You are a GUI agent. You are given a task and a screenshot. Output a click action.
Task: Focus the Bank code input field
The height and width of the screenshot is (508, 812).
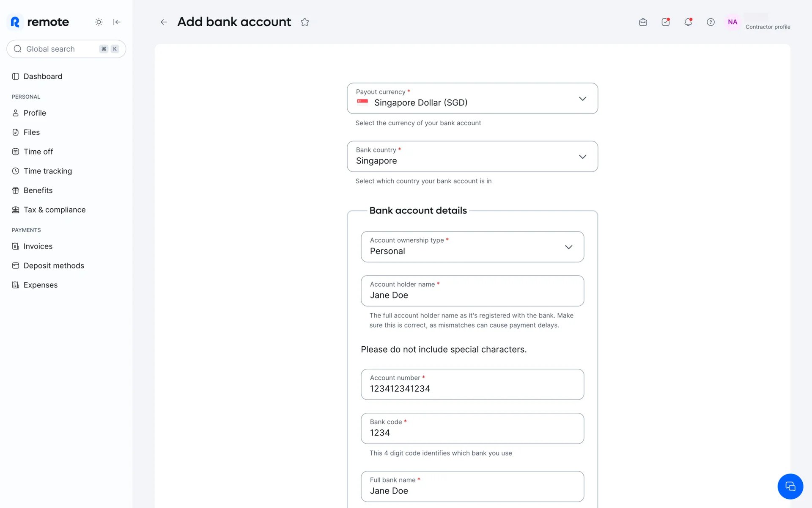pyautogui.click(x=472, y=428)
